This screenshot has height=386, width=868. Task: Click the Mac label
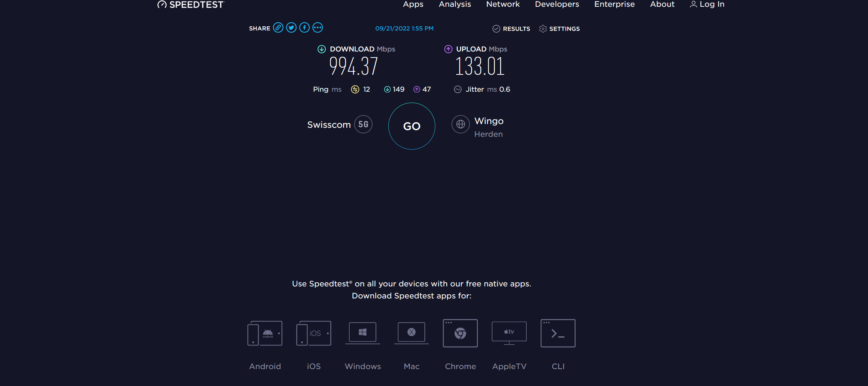pyautogui.click(x=412, y=366)
